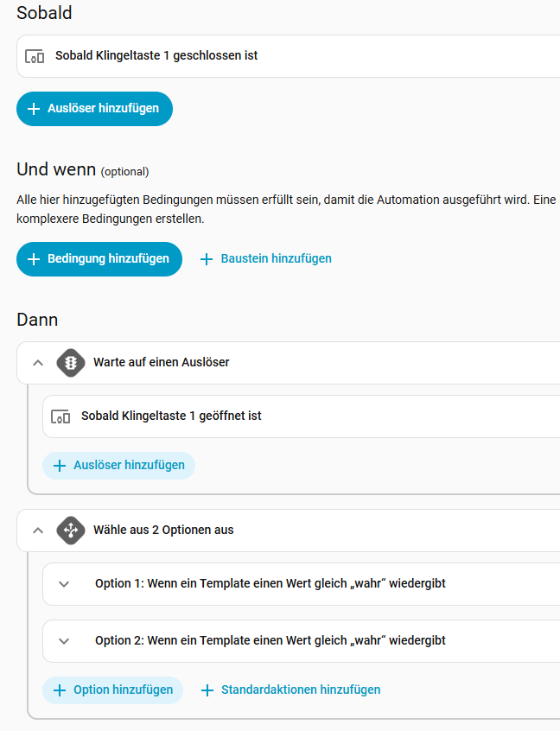Click plus icon next to Baustein hinzufügen
Image resolution: width=560 pixels, height=731 pixels.
[207, 259]
